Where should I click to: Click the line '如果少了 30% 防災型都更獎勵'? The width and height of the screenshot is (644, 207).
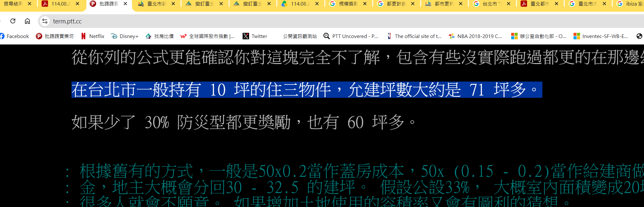pyautogui.click(x=244, y=122)
